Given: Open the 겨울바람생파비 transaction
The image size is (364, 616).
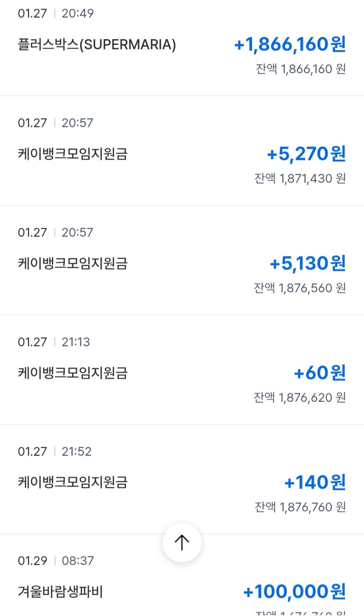Looking at the screenshot, I should [60, 592].
